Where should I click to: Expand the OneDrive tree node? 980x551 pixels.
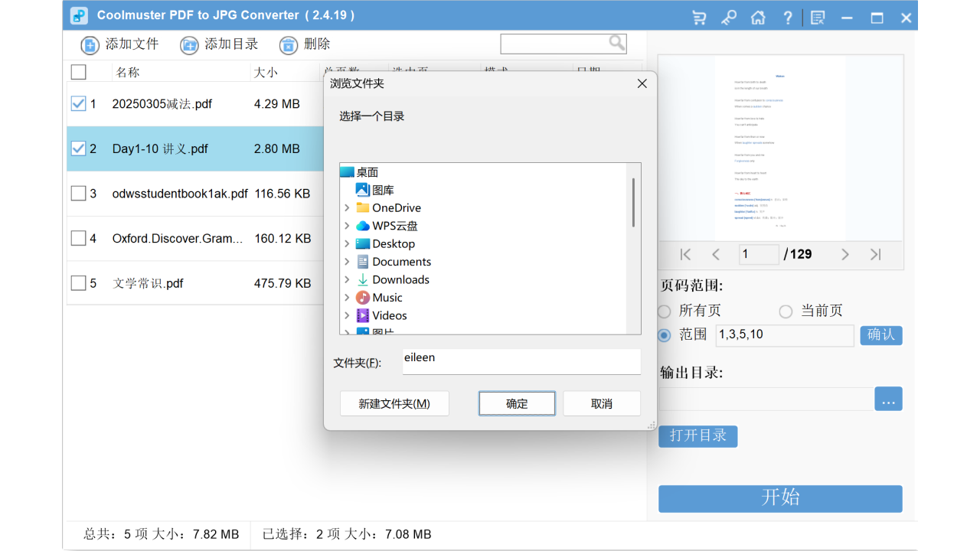[x=348, y=207]
